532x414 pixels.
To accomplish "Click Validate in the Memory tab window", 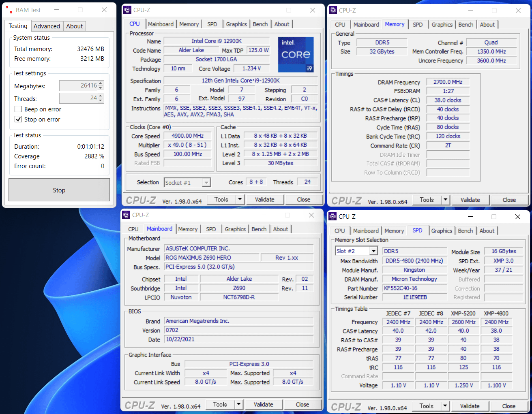I will [470, 200].
